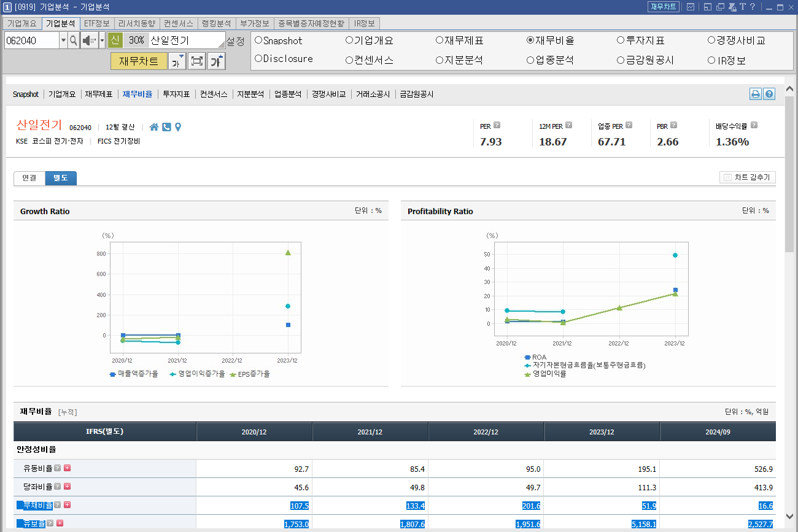The image size is (798, 532).
Task: Click the vertical scrollbar thumb
Action: click(x=789, y=174)
